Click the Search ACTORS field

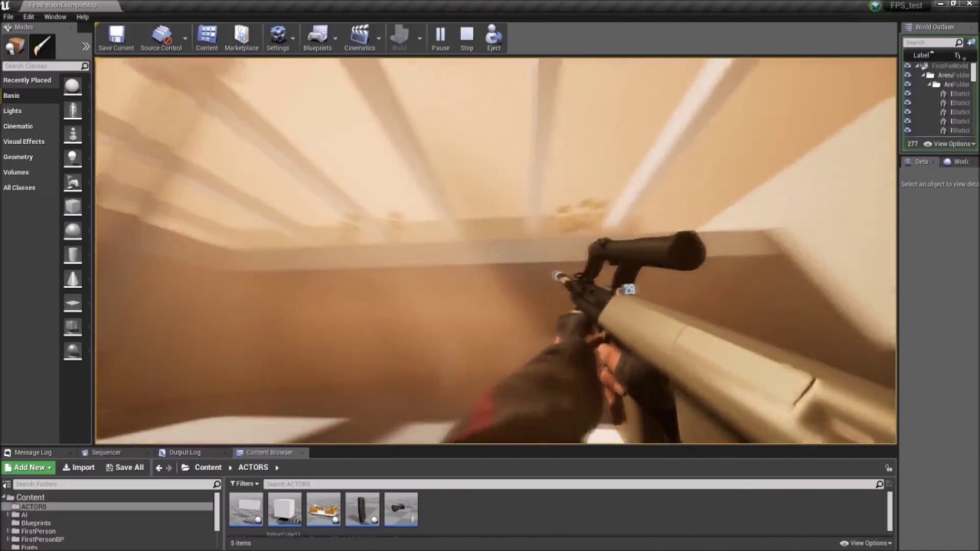tap(569, 484)
